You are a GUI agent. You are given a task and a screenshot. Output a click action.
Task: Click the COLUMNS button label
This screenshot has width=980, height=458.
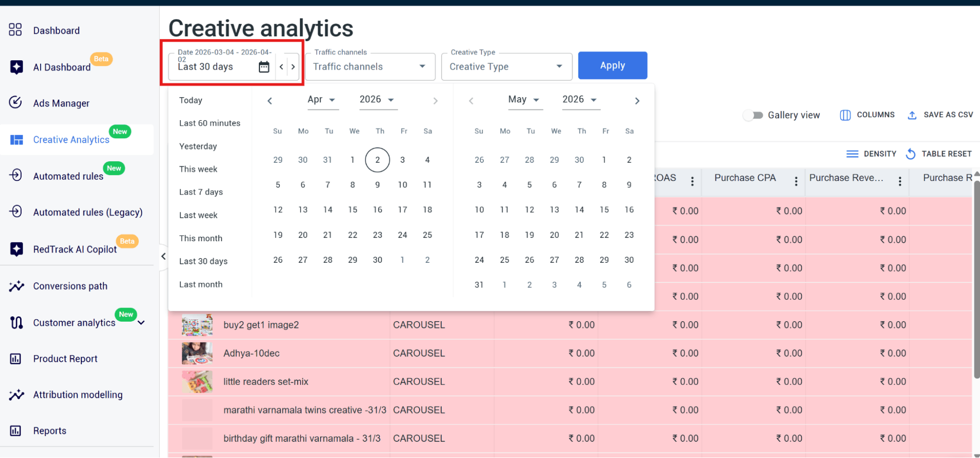coord(876,115)
